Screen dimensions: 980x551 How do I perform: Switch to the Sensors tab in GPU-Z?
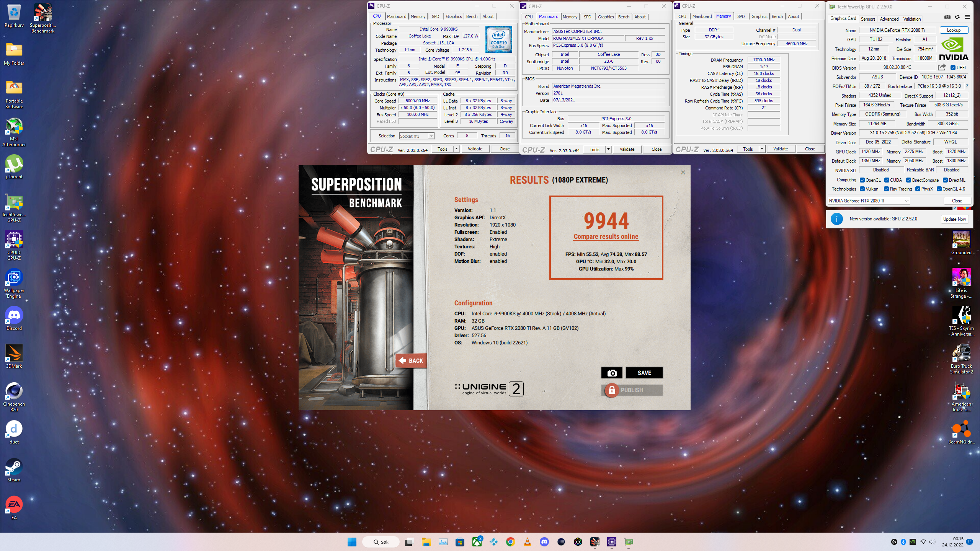[868, 19]
